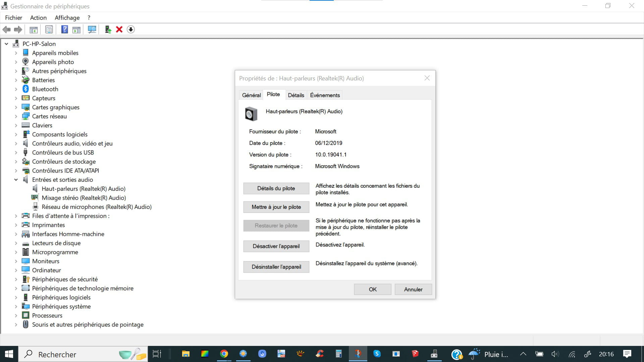Open the Action menu

click(38, 18)
